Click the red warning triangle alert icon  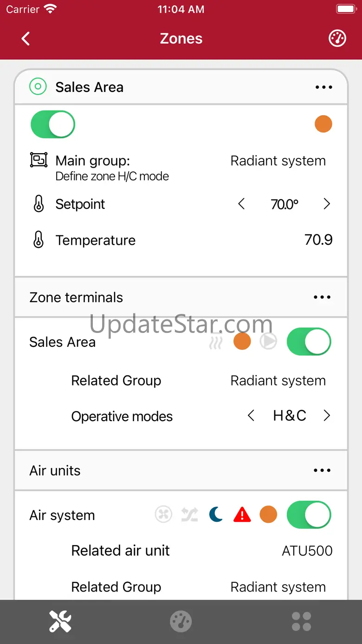(242, 514)
